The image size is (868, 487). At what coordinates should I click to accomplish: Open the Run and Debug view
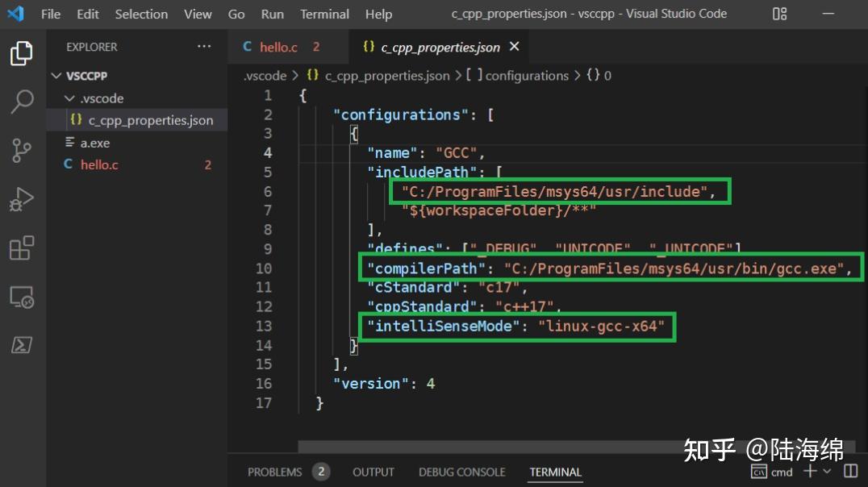[x=21, y=199]
